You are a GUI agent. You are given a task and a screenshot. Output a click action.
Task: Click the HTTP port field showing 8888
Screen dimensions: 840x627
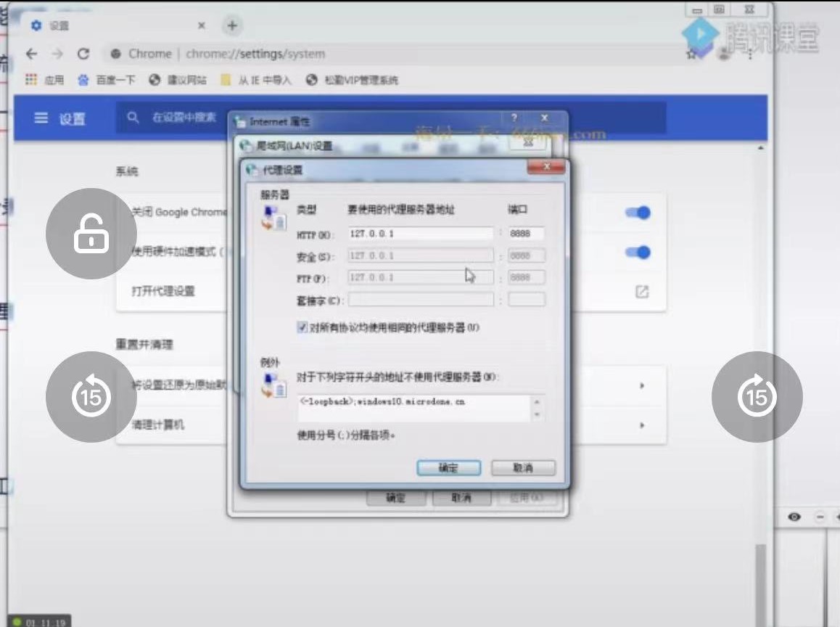tap(527, 234)
